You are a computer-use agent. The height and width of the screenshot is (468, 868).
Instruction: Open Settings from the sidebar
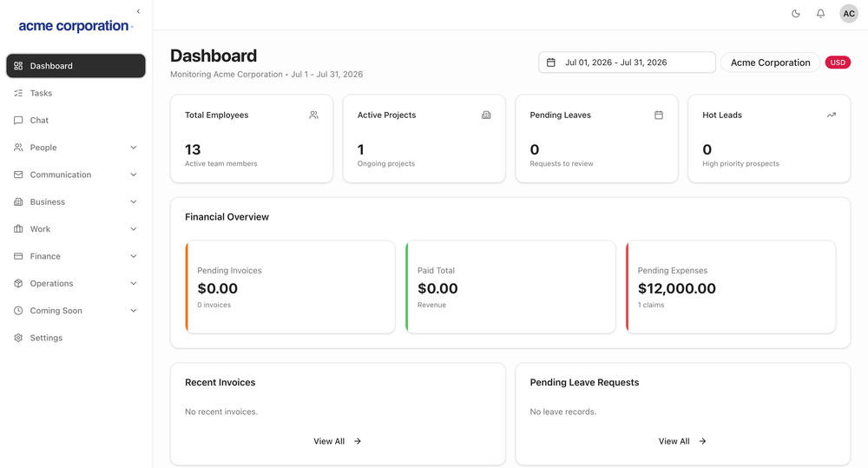click(76, 337)
